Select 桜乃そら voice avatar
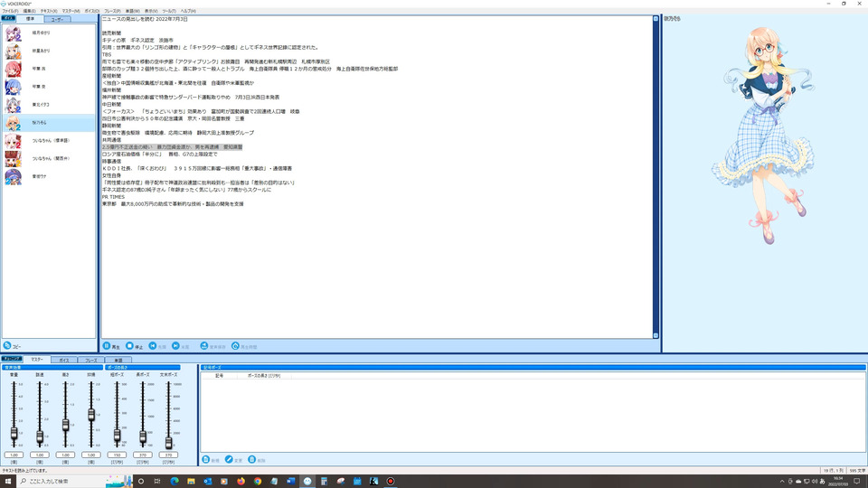 click(13, 123)
